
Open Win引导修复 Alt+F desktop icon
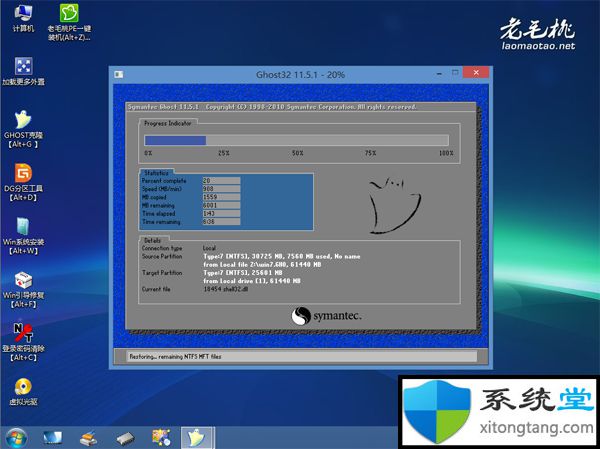(x=23, y=290)
